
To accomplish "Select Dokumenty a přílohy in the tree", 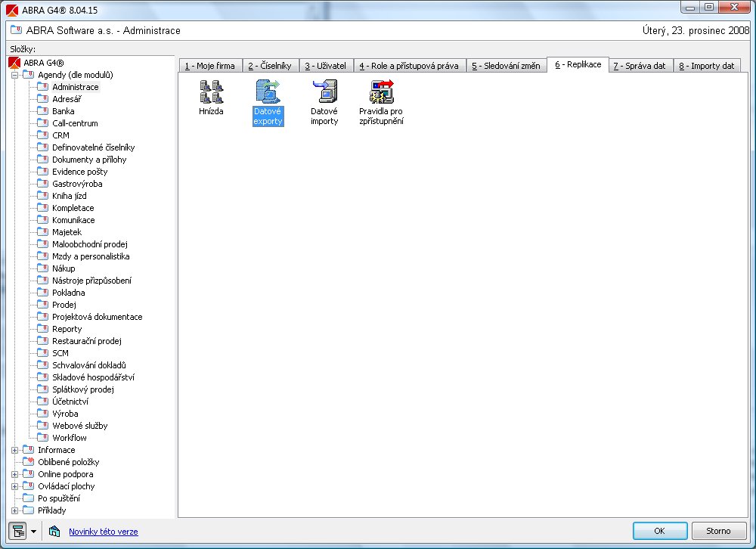I will tap(89, 160).
